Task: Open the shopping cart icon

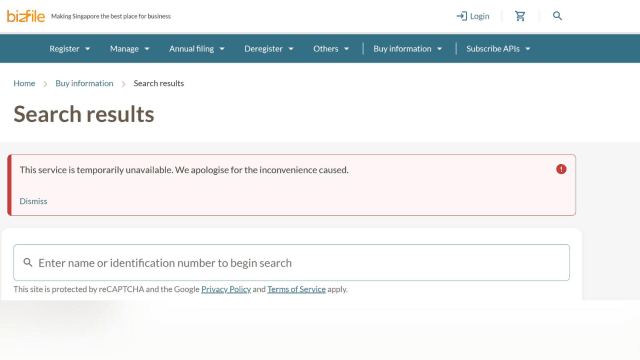Action: point(520,16)
